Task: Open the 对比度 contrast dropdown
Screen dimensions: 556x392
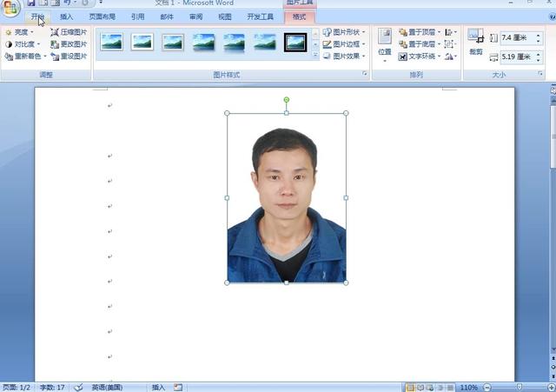Action: (23, 44)
